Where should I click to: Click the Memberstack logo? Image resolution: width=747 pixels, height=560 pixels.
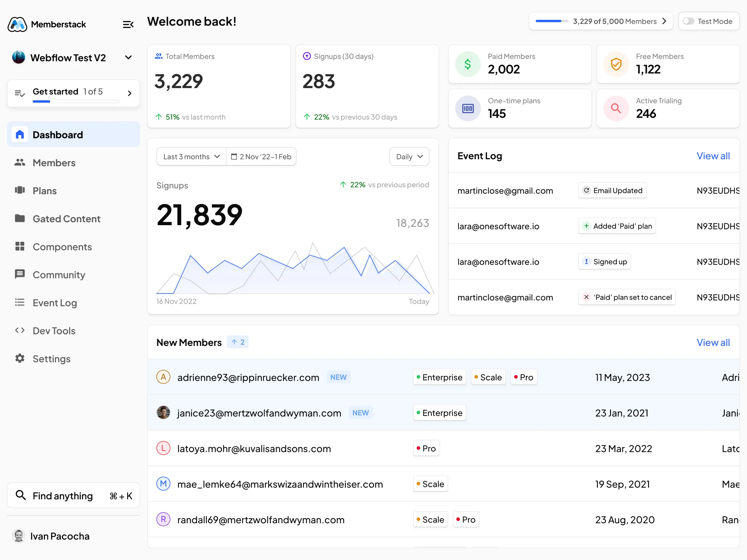coord(17,24)
